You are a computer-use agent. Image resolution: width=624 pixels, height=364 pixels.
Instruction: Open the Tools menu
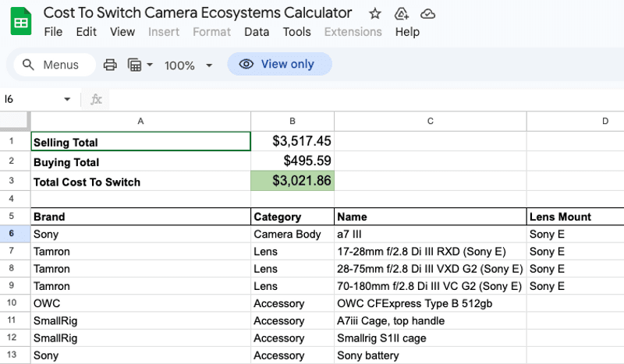297,32
